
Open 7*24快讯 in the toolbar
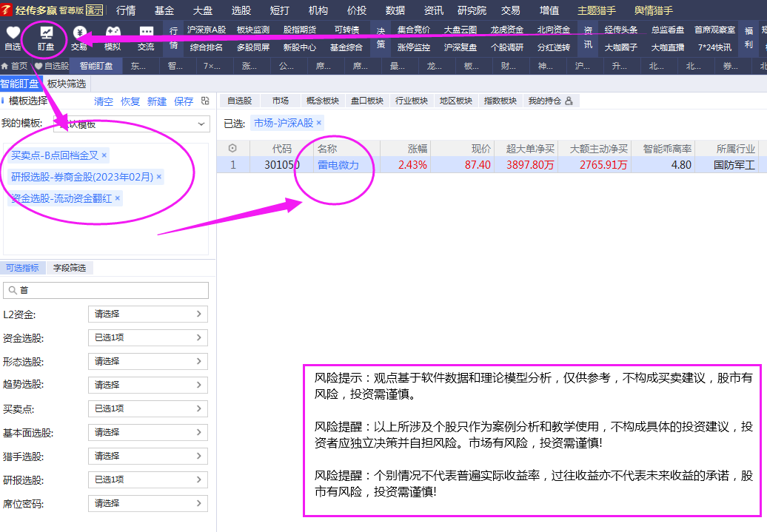click(714, 47)
